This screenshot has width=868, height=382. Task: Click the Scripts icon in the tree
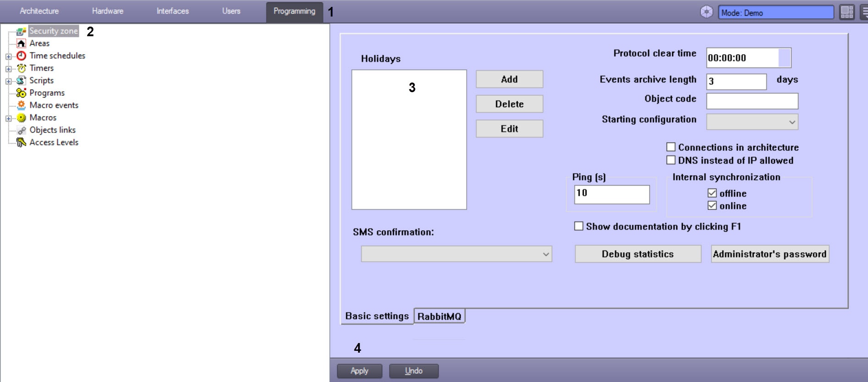pos(21,81)
